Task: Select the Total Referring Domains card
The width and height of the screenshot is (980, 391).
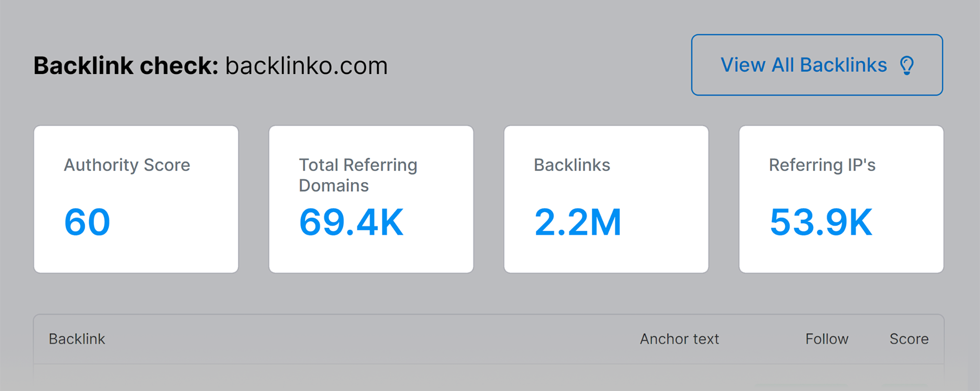Action: pyautogui.click(x=372, y=199)
